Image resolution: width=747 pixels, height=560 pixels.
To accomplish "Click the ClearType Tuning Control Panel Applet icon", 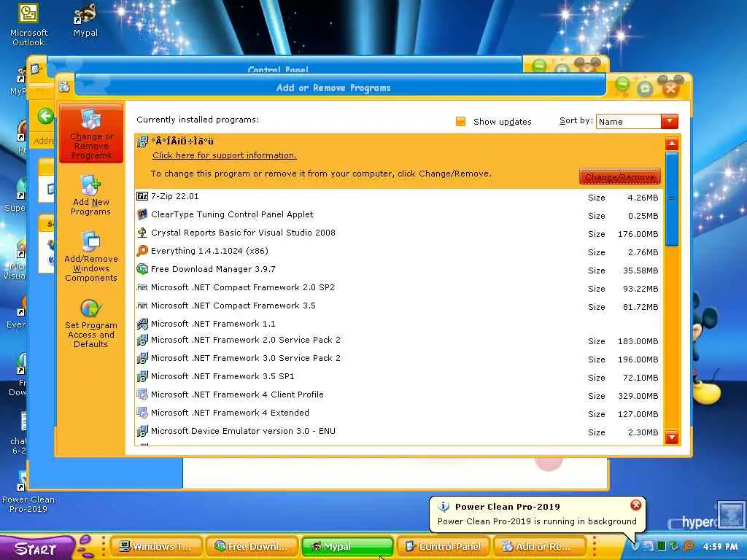I will [142, 214].
